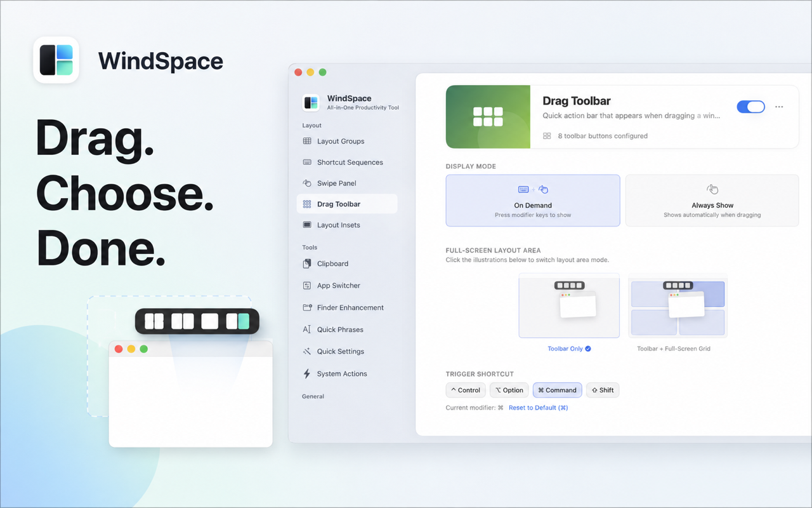Open Layout Groups in the sidebar
Viewport: 812px width, 508px height.
(x=347, y=141)
